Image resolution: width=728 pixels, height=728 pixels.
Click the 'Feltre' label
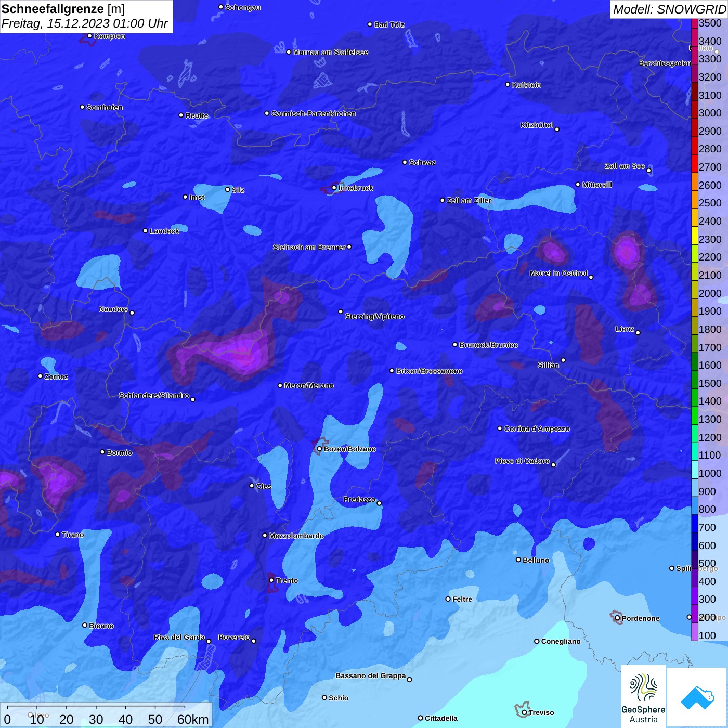(x=462, y=599)
